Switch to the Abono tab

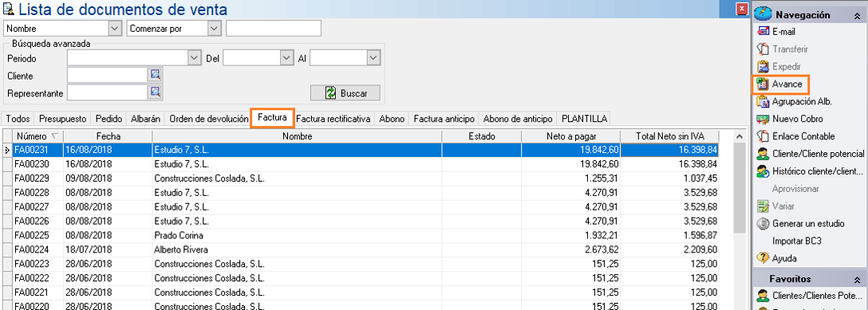coord(393,119)
